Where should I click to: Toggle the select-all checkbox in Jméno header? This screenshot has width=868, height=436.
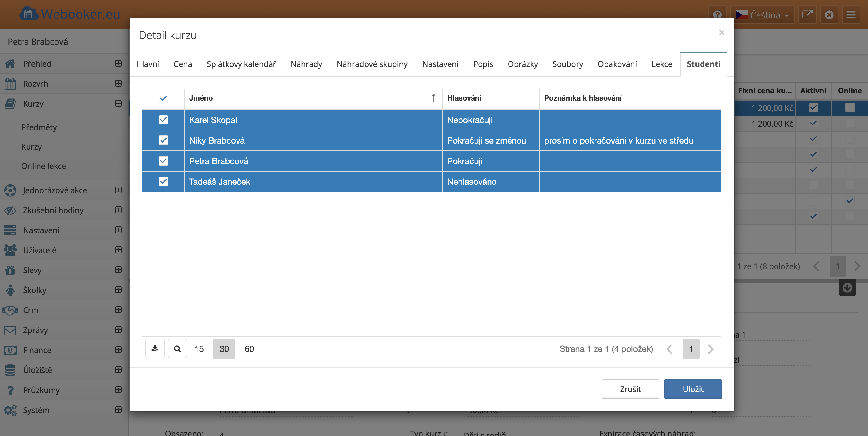pos(164,98)
